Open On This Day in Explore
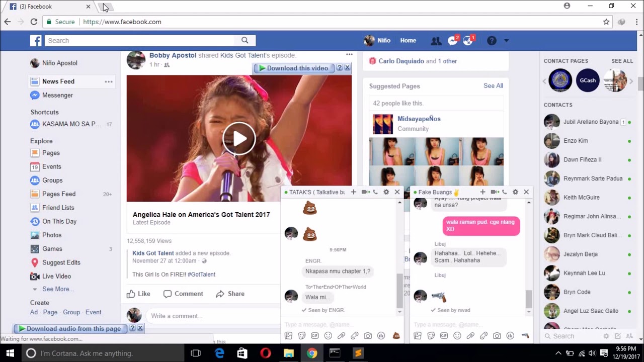Image resolution: width=644 pixels, height=362 pixels. pos(59,221)
